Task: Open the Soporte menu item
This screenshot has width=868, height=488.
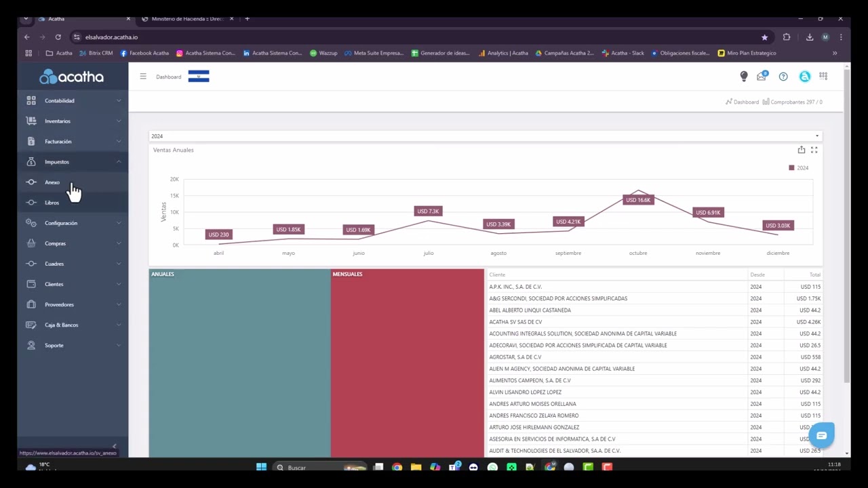Action: [73, 345]
